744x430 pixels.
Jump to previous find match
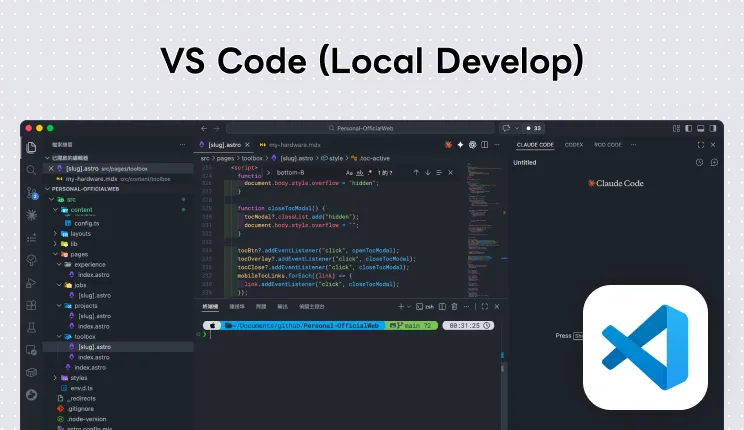pyautogui.click(x=416, y=173)
